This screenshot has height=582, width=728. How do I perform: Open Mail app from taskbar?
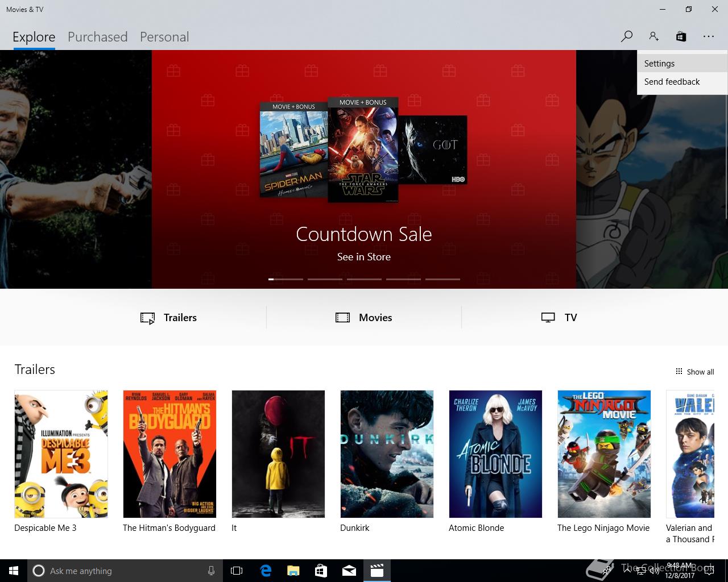tap(349, 571)
